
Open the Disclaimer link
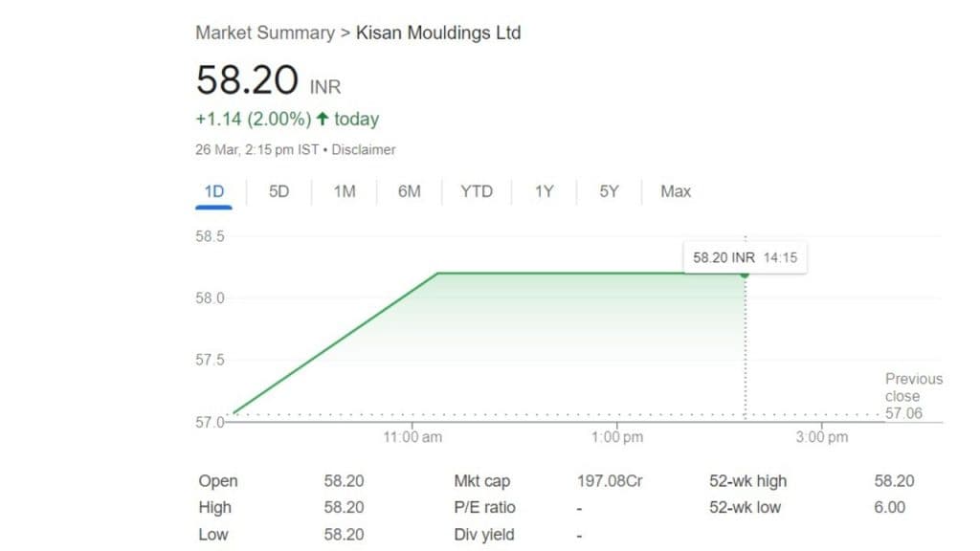364,150
